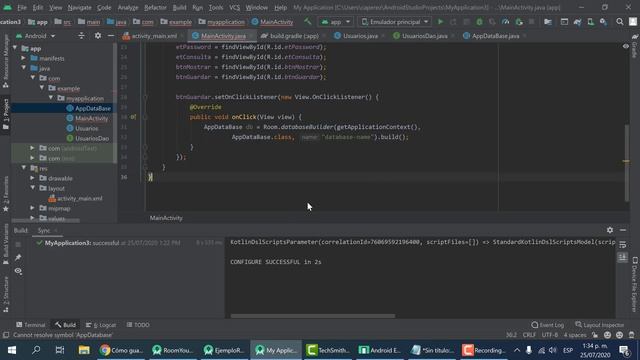The width and height of the screenshot is (640, 360).
Task: Click the editor vertical scrollbar
Action: [x=627, y=162]
